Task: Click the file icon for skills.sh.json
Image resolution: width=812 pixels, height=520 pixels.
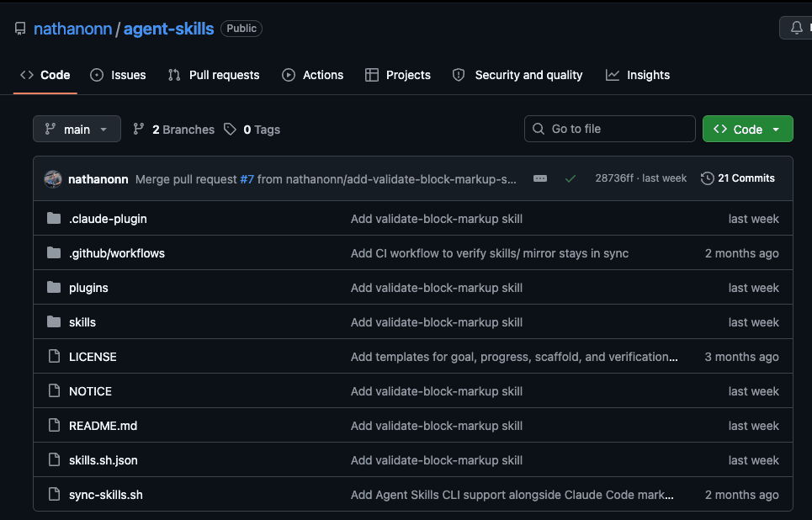Action: tap(54, 460)
